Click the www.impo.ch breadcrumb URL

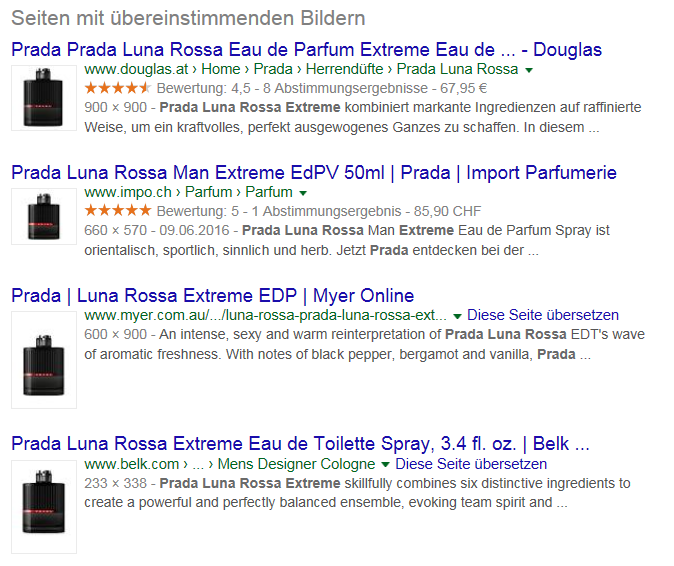(x=128, y=192)
